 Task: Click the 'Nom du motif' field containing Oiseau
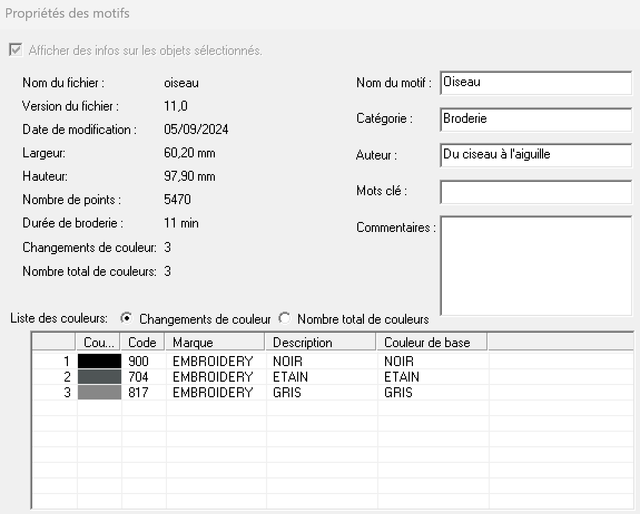(x=536, y=83)
